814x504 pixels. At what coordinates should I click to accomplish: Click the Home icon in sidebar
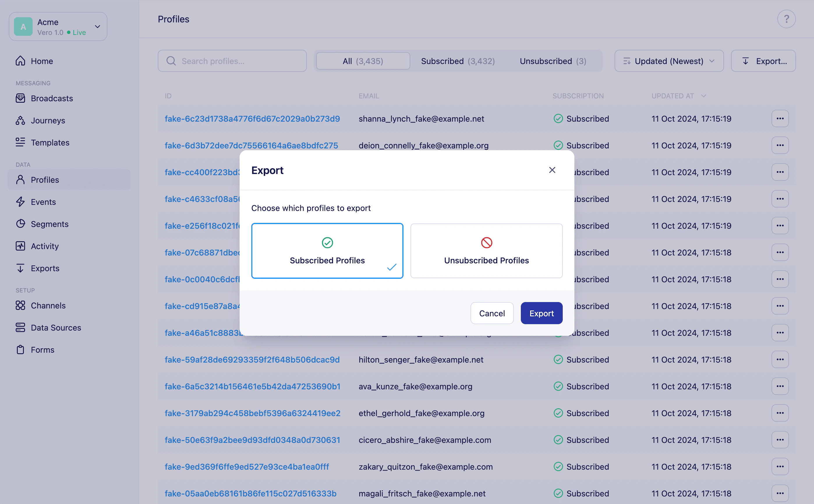point(20,61)
